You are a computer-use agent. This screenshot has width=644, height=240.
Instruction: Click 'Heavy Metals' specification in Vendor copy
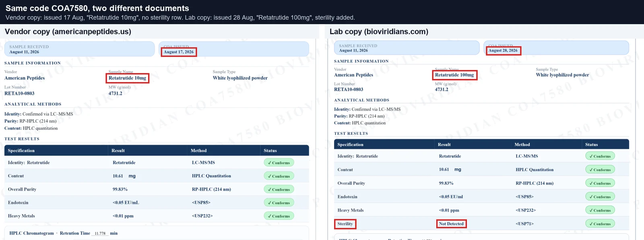click(x=21, y=216)
